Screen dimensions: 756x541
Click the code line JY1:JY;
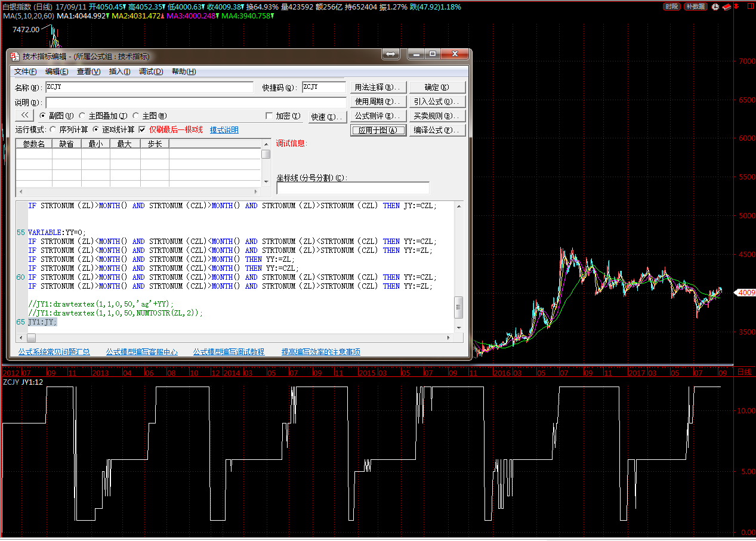click(42, 321)
